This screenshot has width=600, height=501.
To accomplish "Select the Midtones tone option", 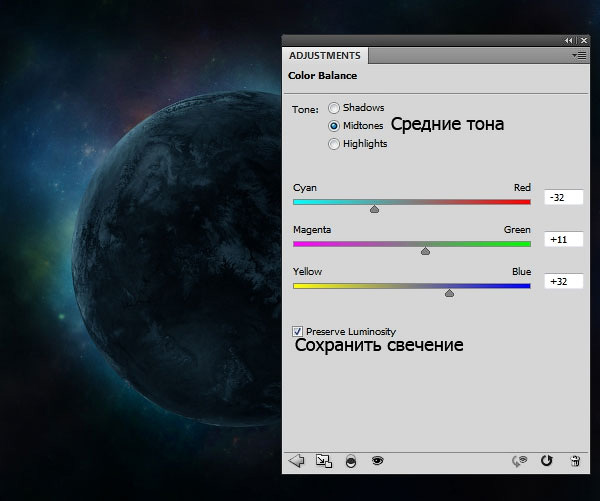I will pyautogui.click(x=334, y=126).
